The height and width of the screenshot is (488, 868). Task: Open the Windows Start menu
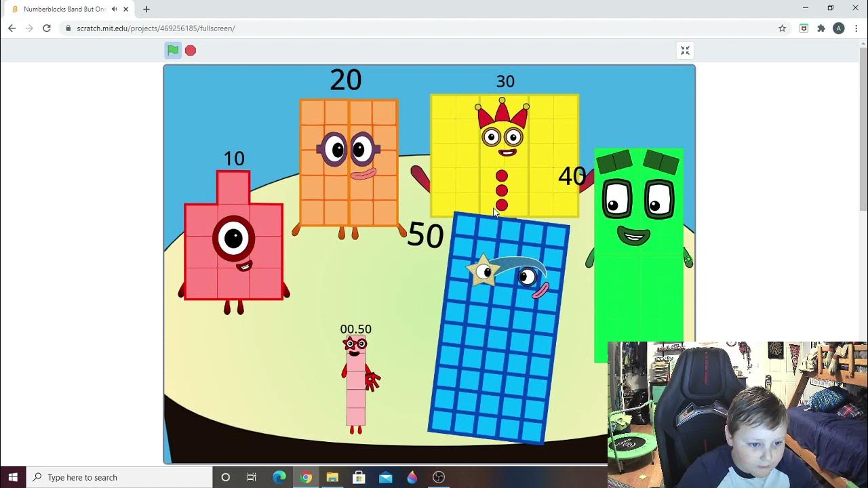pyautogui.click(x=13, y=477)
